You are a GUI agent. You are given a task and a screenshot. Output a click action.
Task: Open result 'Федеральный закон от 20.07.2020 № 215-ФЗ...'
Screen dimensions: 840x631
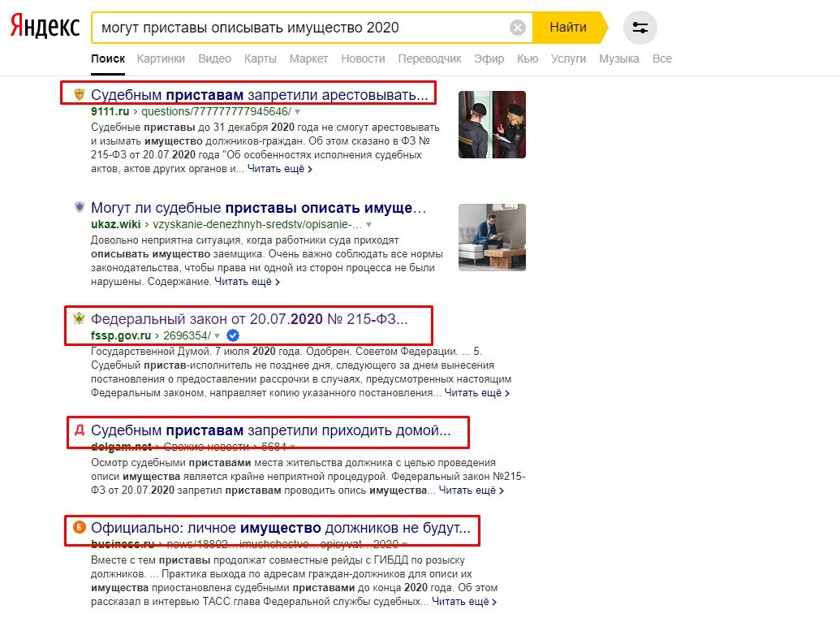[x=250, y=318]
